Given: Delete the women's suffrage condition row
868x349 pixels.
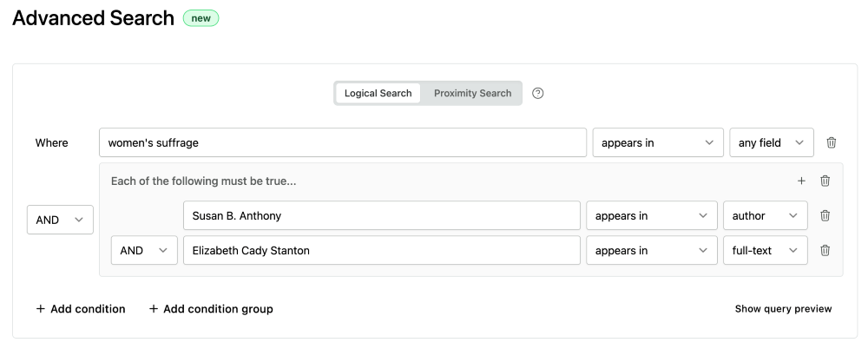Looking at the screenshot, I should click(x=831, y=143).
